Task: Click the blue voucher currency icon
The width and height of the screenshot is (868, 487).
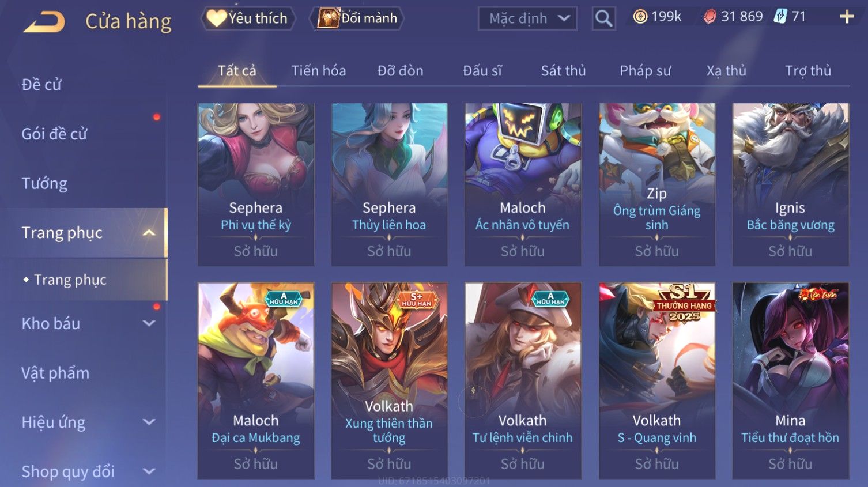Action: point(780,16)
